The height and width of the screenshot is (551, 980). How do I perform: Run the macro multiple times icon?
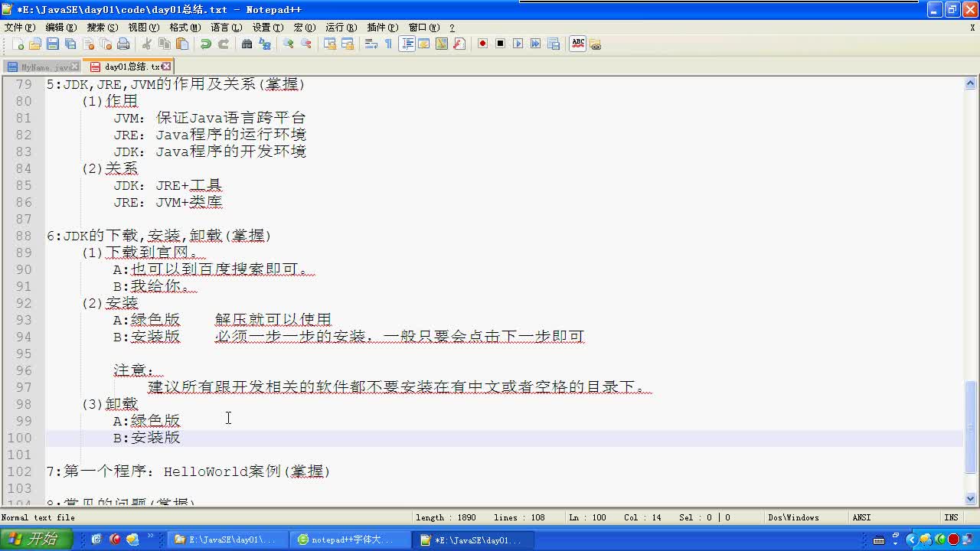[x=535, y=44]
